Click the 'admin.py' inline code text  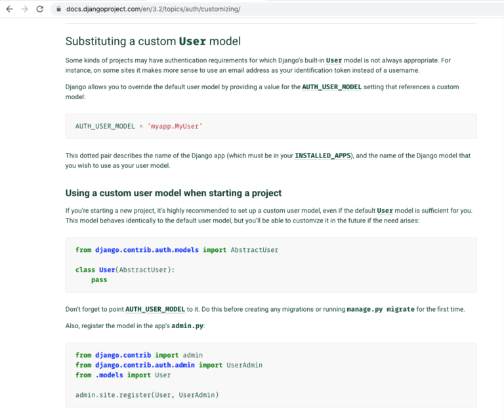[x=188, y=326]
